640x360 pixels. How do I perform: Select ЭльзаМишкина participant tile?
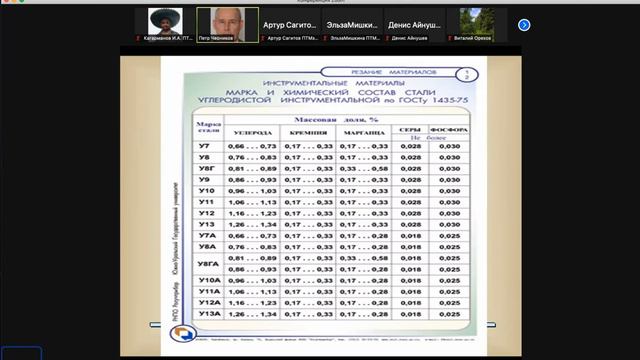click(x=352, y=24)
